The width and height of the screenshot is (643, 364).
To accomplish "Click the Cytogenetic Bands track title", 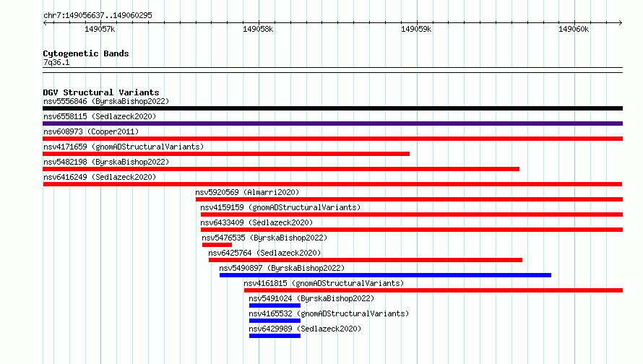I will pyautogui.click(x=86, y=53).
